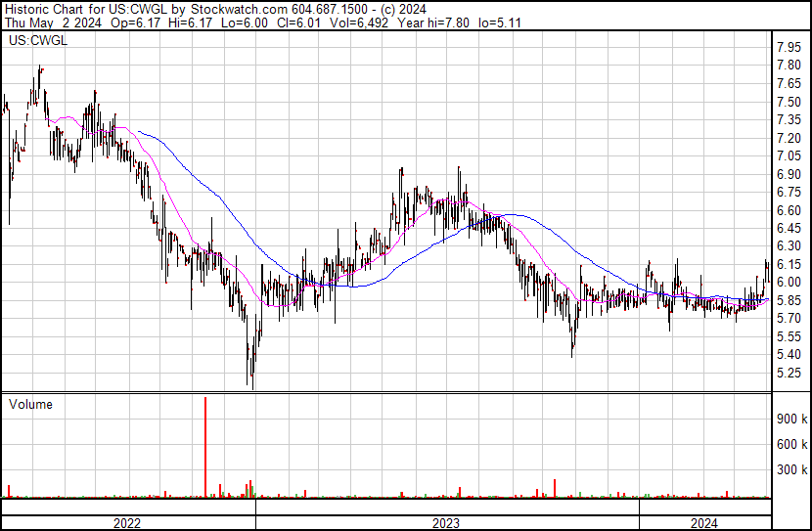812x531 pixels.
Task: Click the 7.80 price axis label
Action: (789, 66)
